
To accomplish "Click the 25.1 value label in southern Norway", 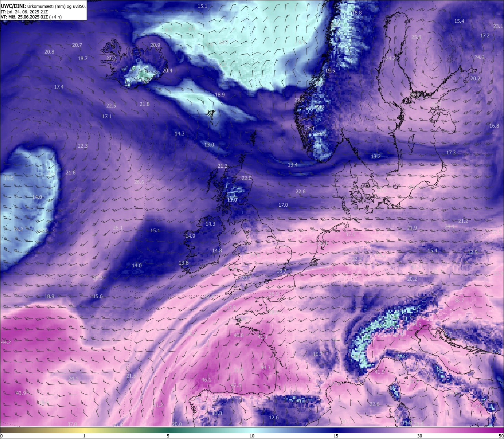I will pos(310,129).
